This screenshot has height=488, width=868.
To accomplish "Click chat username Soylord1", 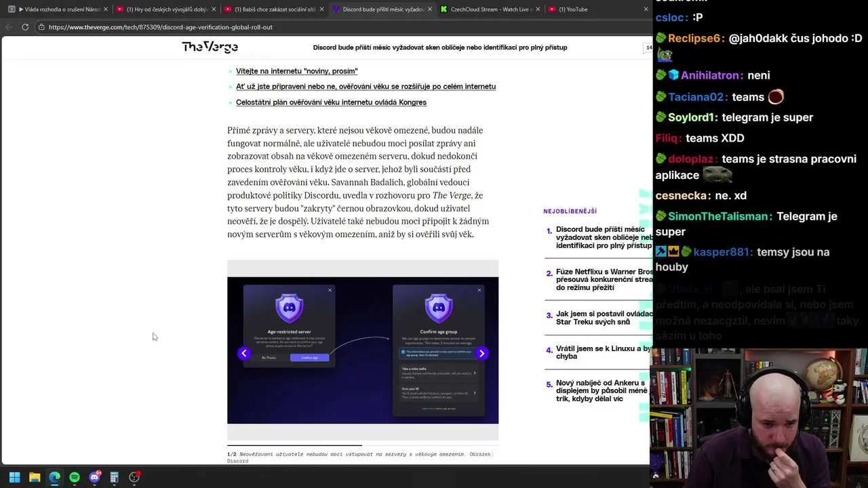I will 692,117.
